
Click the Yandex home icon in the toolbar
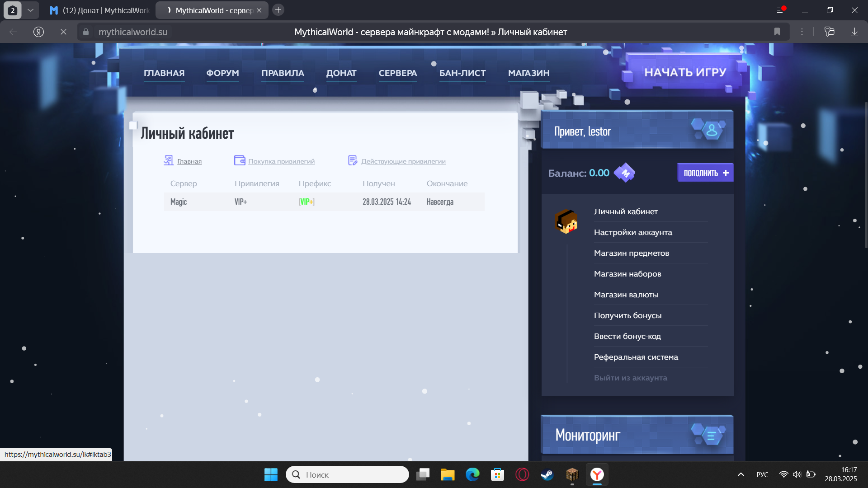pos(38,32)
